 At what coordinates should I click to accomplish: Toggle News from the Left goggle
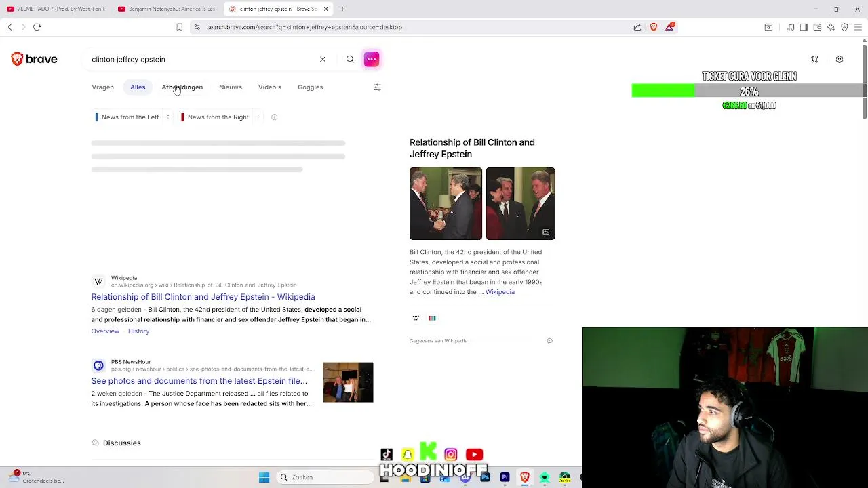(x=127, y=117)
